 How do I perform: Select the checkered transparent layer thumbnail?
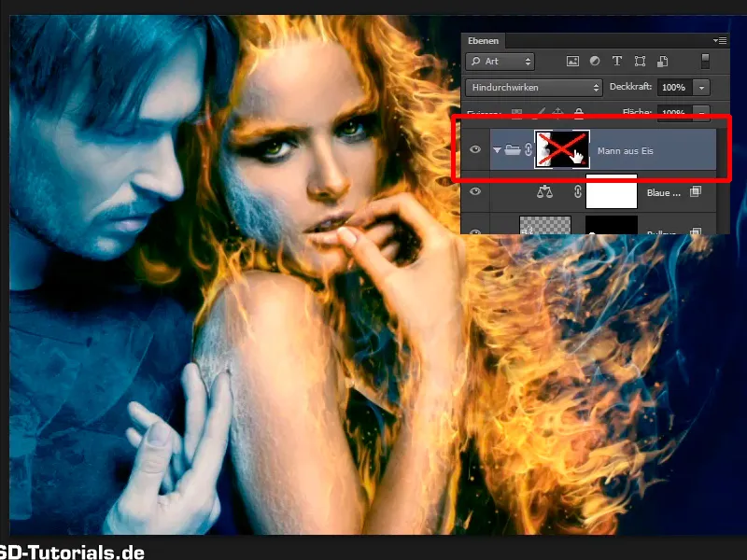[x=545, y=225]
